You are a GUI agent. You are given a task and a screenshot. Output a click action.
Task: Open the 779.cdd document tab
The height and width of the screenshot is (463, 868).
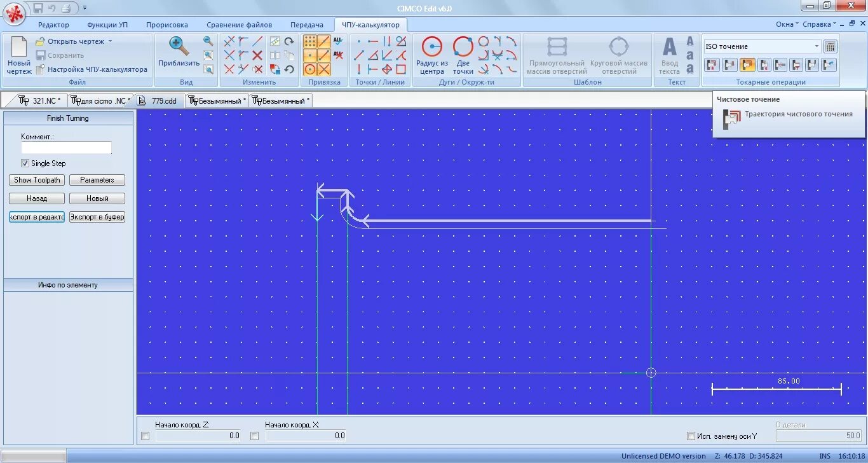click(x=159, y=100)
